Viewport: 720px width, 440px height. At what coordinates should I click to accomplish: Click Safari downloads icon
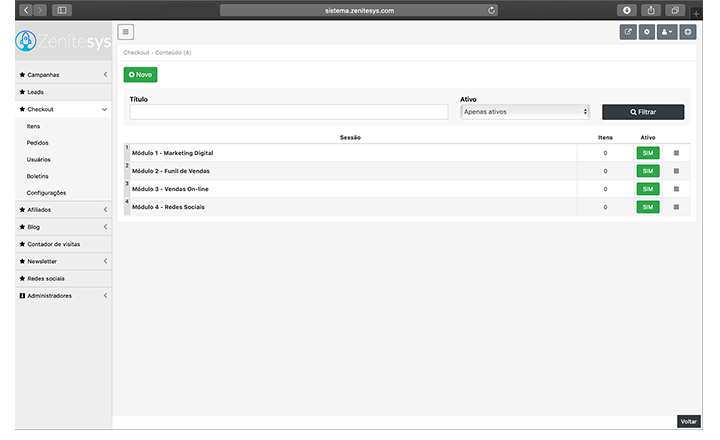click(627, 10)
